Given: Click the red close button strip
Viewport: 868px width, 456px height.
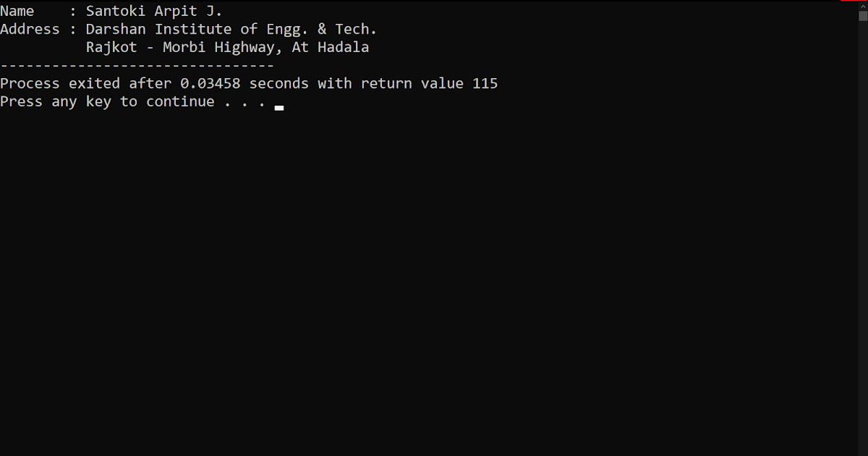Looking at the screenshot, I should pyautogui.click(x=854, y=1).
